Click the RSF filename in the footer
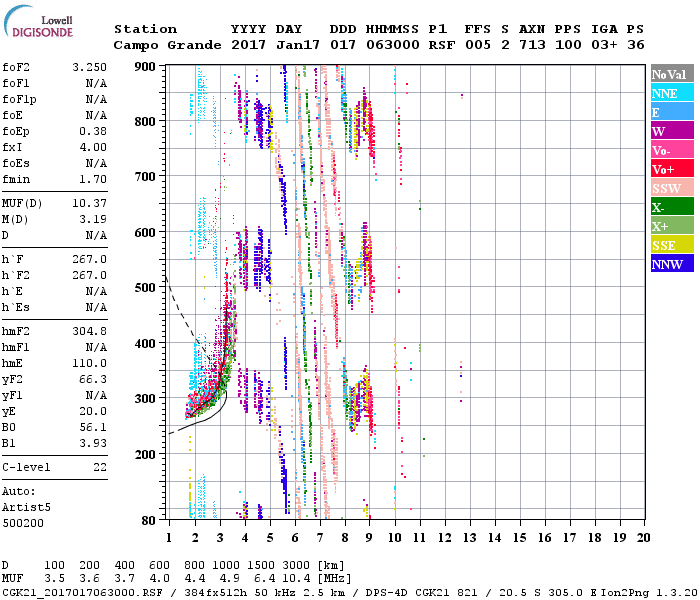This screenshot has width=700, height=600. pyautogui.click(x=68, y=592)
